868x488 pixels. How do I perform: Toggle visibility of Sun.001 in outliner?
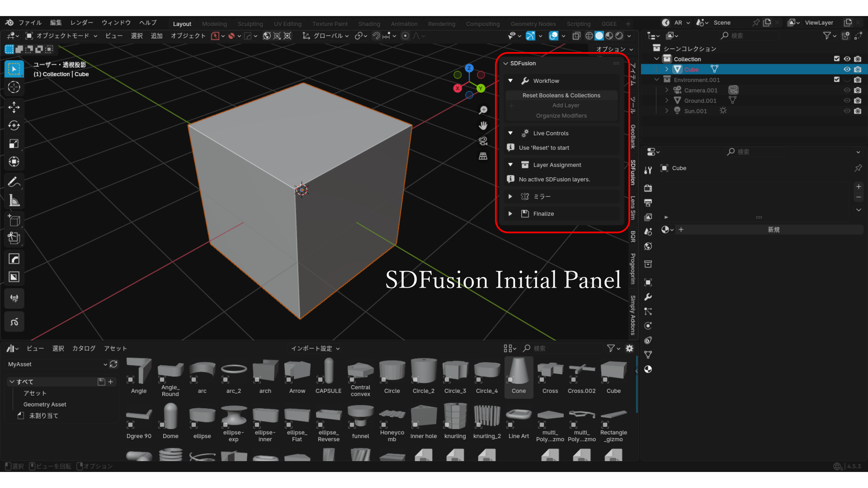tap(847, 111)
